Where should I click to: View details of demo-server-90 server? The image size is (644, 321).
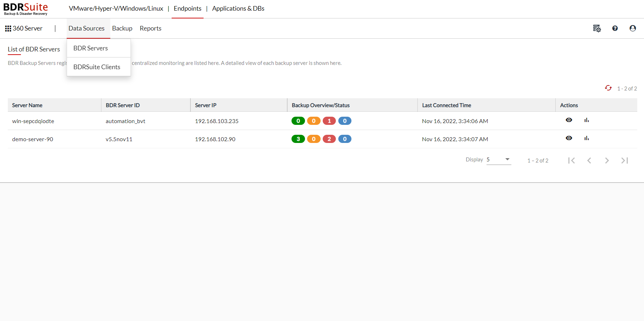click(569, 138)
